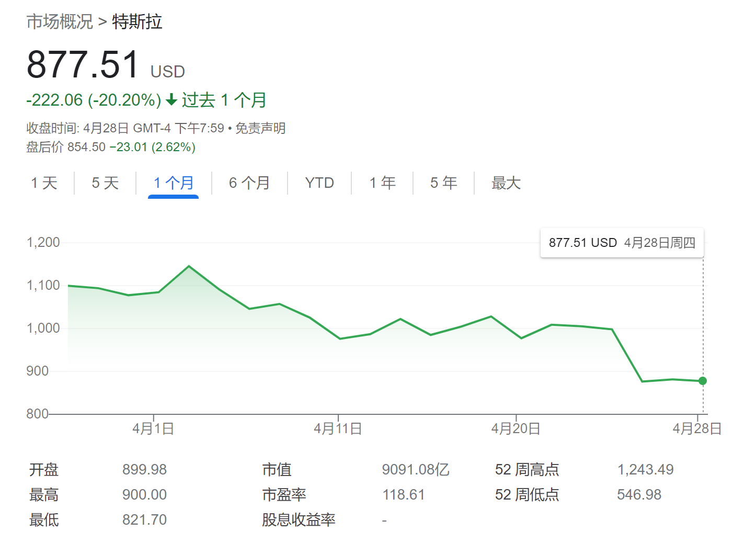Screen dimensions: 756x543
Task: Click the -222.06 (-20.20%) change text
Action: 94,100
